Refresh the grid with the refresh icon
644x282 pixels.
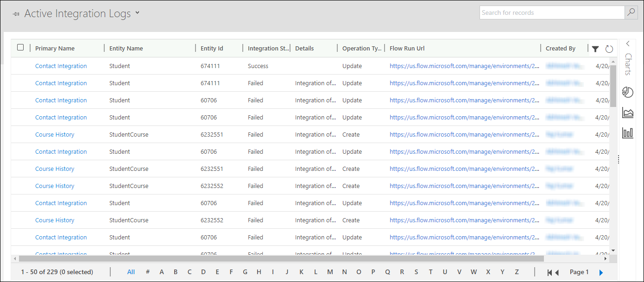[609, 49]
